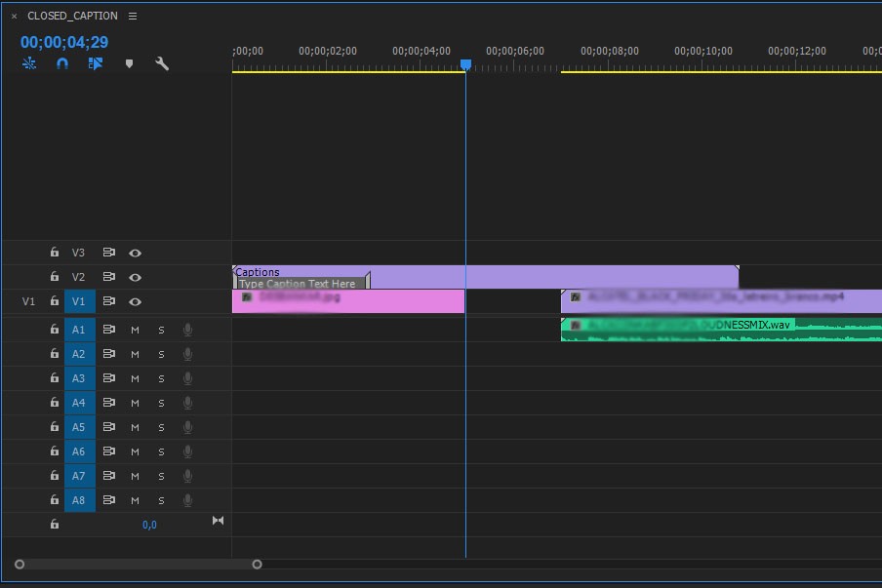Screen dimensions: 882x588
Task: Toggle V1 track targeting
Action: 79,302
